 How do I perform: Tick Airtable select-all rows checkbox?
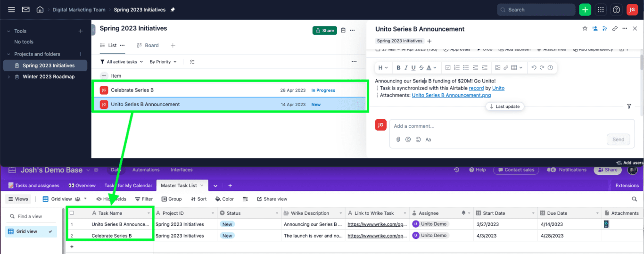coord(72,213)
